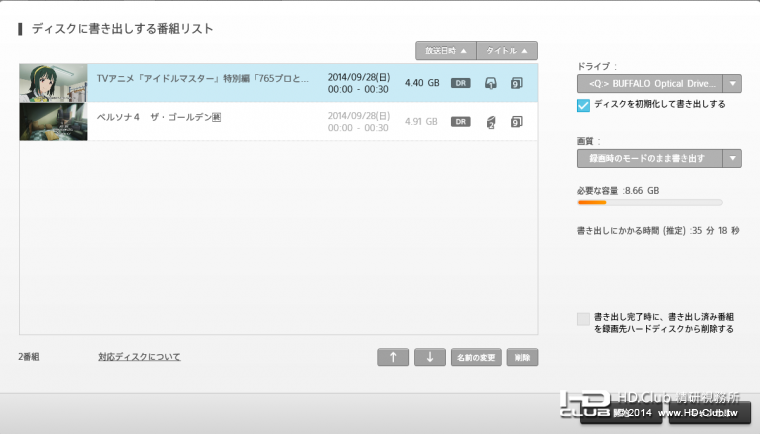
Task: Expand the drive dropdown arrow
Action: [732, 83]
